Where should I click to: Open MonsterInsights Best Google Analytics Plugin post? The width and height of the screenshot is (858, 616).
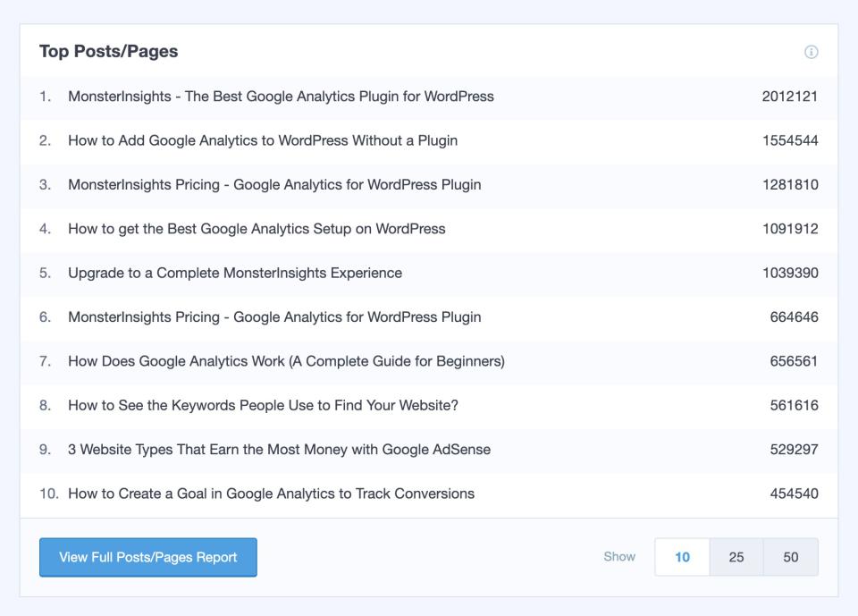pyautogui.click(x=281, y=97)
